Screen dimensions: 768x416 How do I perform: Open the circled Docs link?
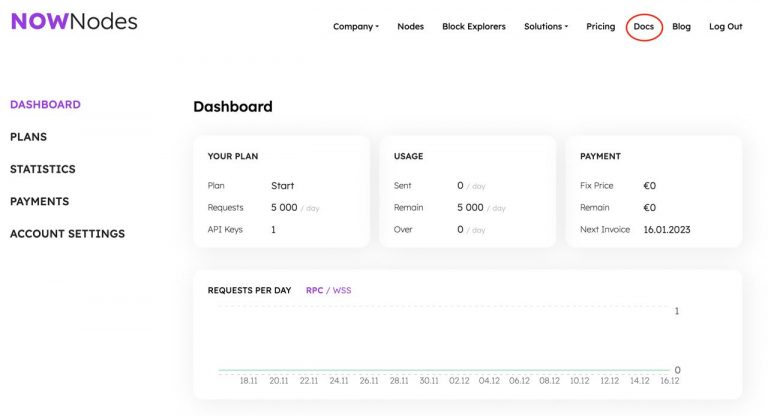click(644, 26)
